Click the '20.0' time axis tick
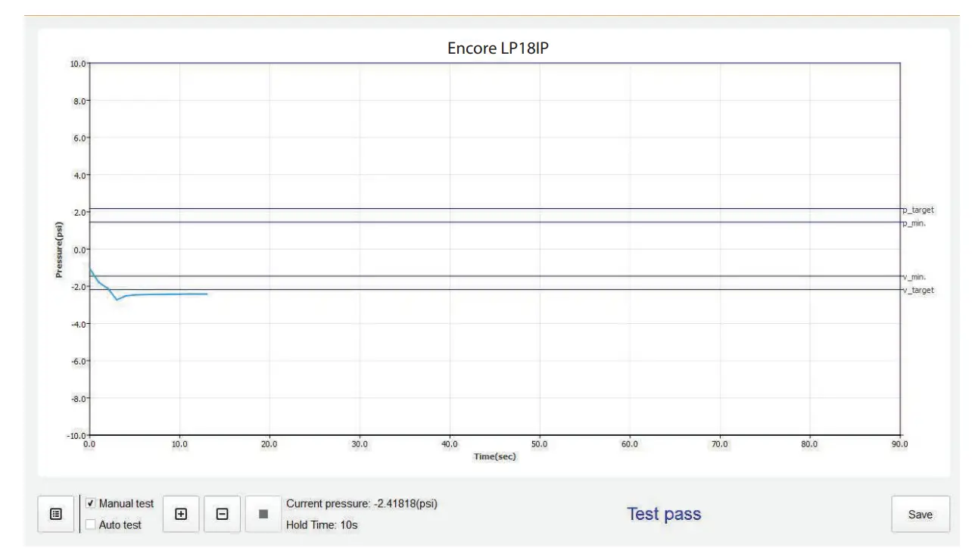 click(x=269, y=445)
